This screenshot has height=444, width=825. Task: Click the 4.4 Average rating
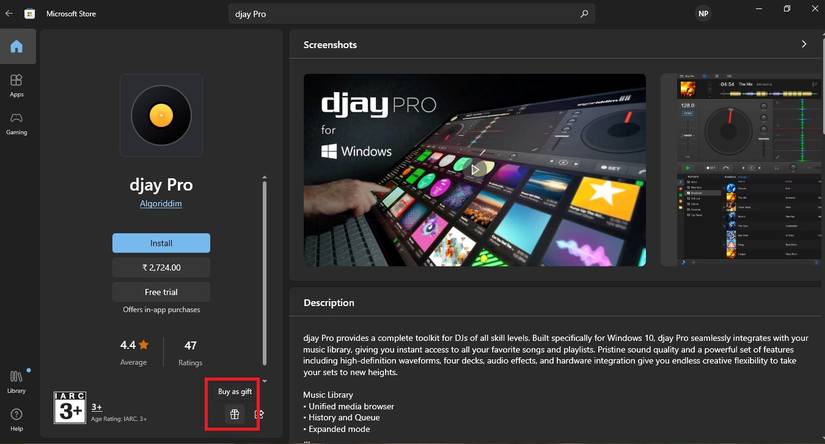coord(134,352)
